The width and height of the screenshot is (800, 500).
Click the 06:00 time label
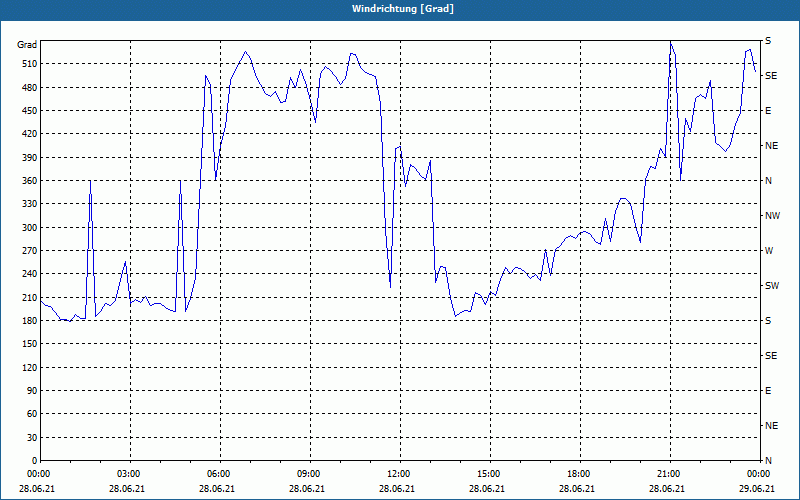tap(219, 474)
